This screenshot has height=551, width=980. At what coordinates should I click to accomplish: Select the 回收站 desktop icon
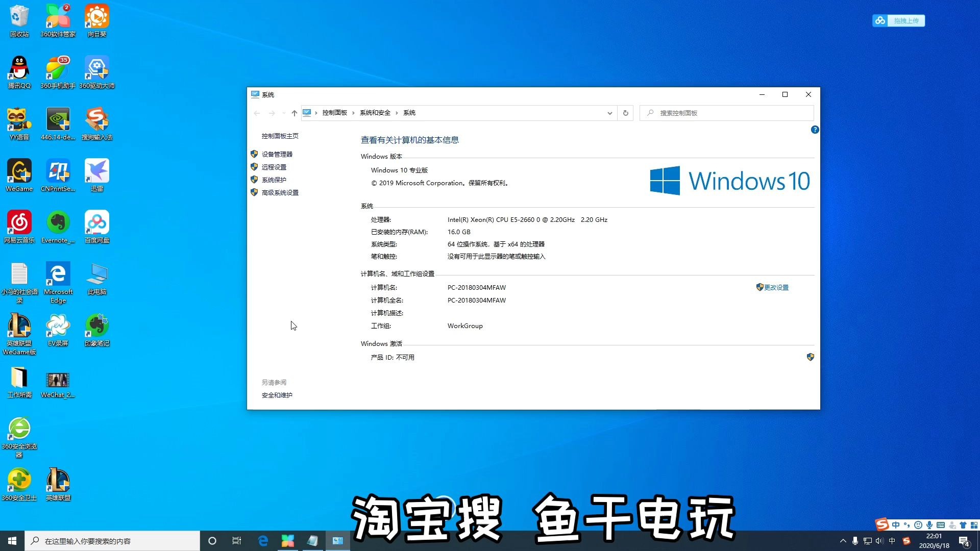19,21
